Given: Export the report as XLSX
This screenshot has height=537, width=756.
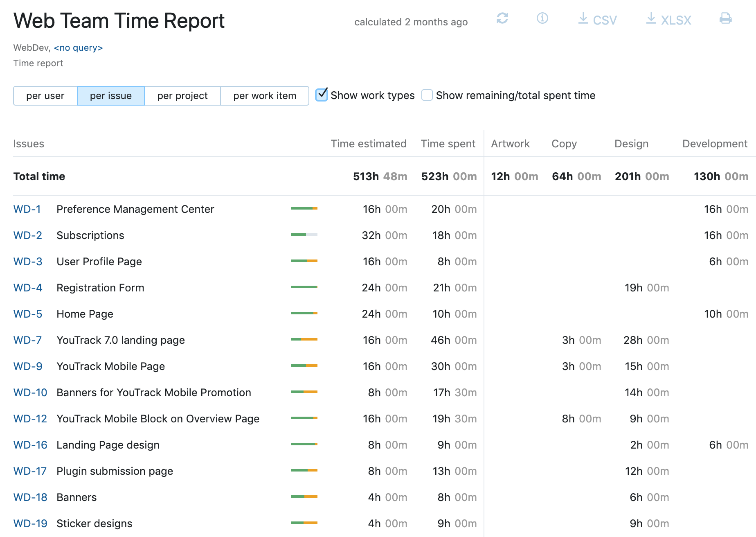Looking at the screenshot, I should pos(668,20).
